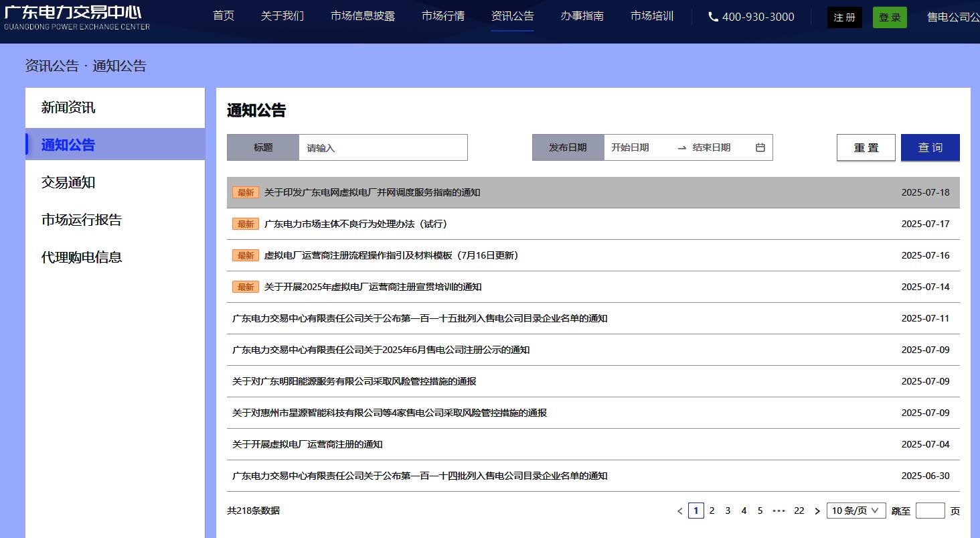Click the 结束日期 date field
980x538 pixels.
coord(720,147)
